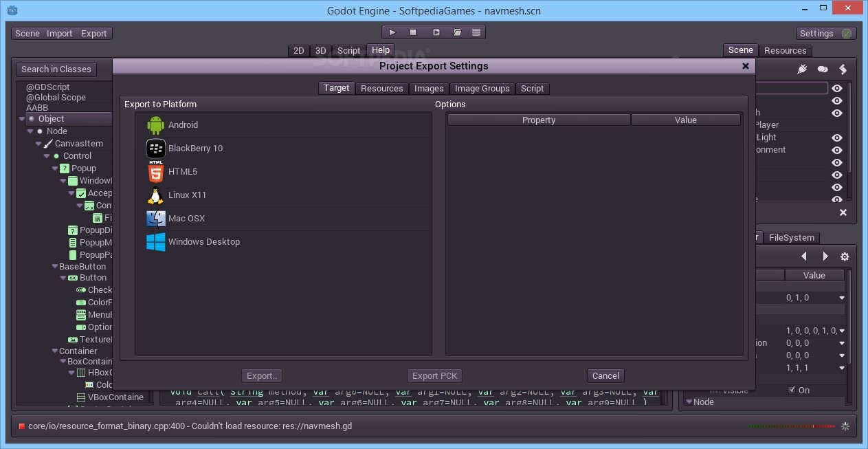Uncheck the Visible On property
Image resolution: width=868 pixels, height=449 pixels.
tap(790, 390)
